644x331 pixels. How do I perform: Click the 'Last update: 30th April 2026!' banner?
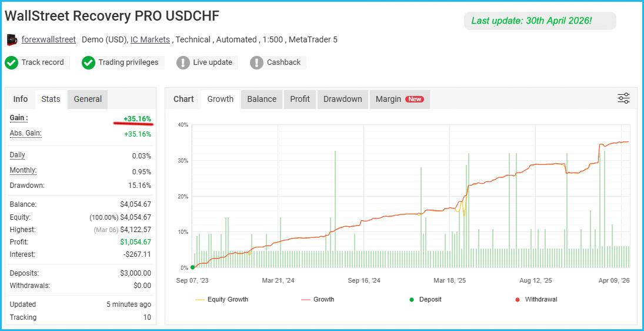(x=540, y=21)
